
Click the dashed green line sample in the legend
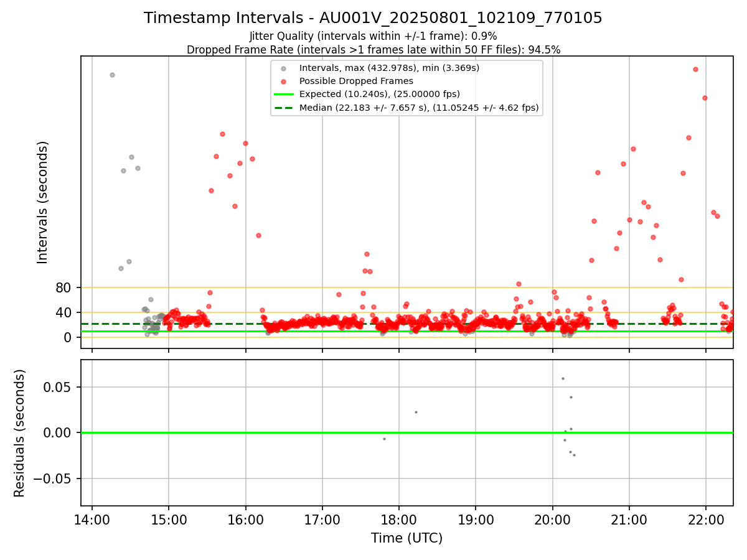click(283, 108)
